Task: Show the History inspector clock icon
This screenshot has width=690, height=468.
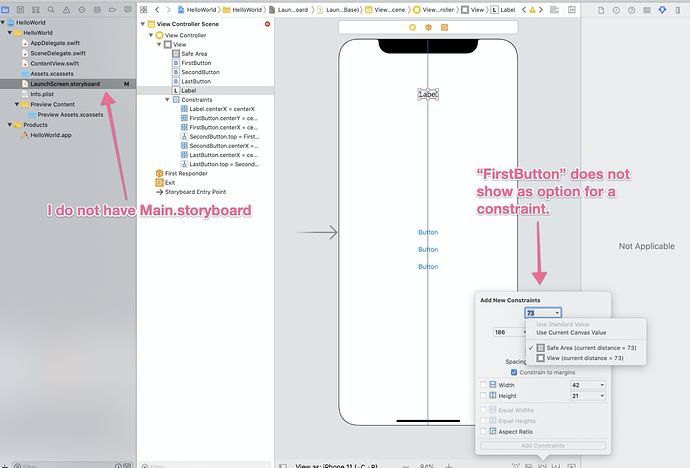Action: pos(617,10)
